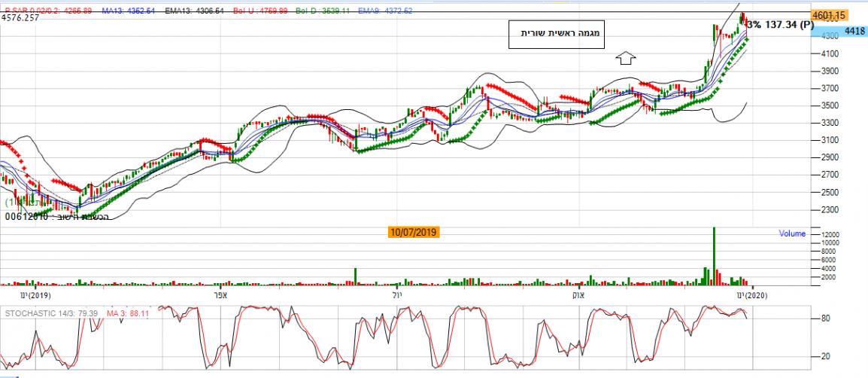The image size is (868, 378).
Task: Click the tallest green volume bar
Action: [713, 256]
